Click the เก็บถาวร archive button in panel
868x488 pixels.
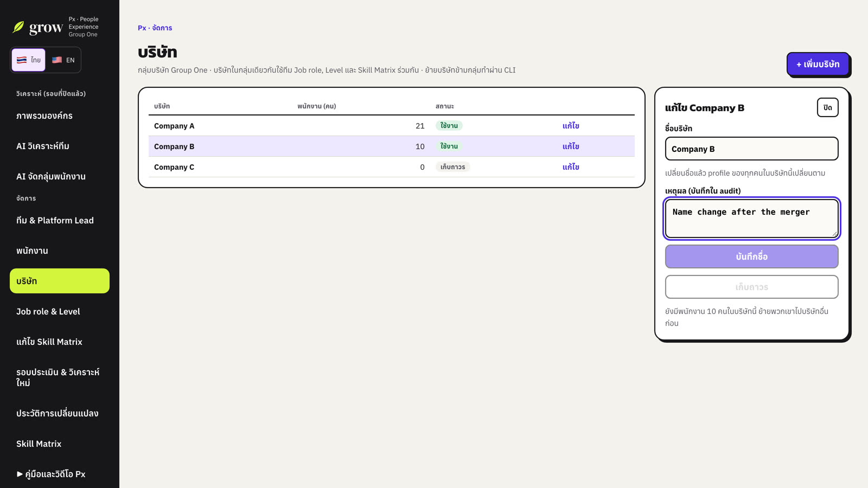(x=752, y=287)
